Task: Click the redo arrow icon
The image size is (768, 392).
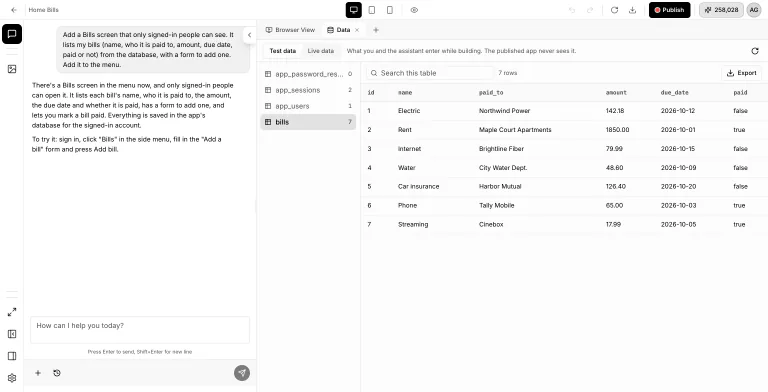Action: [590, 10]
